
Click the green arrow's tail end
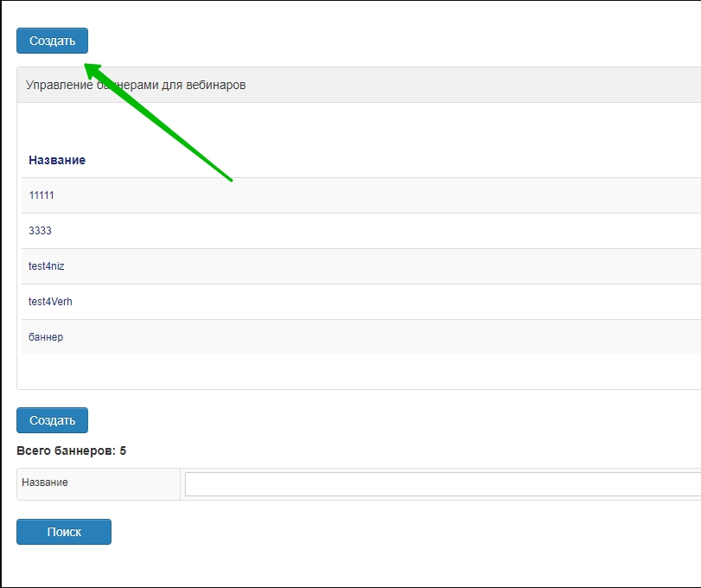230,179
